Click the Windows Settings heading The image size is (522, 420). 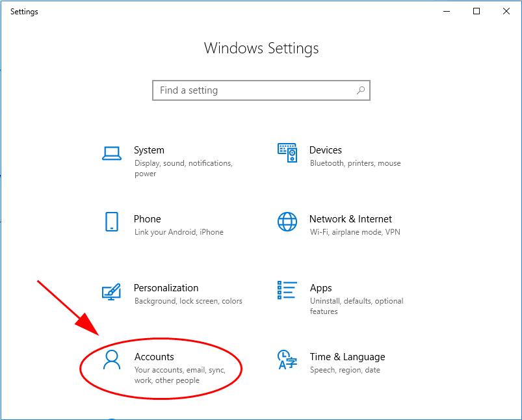click(261, 48)
